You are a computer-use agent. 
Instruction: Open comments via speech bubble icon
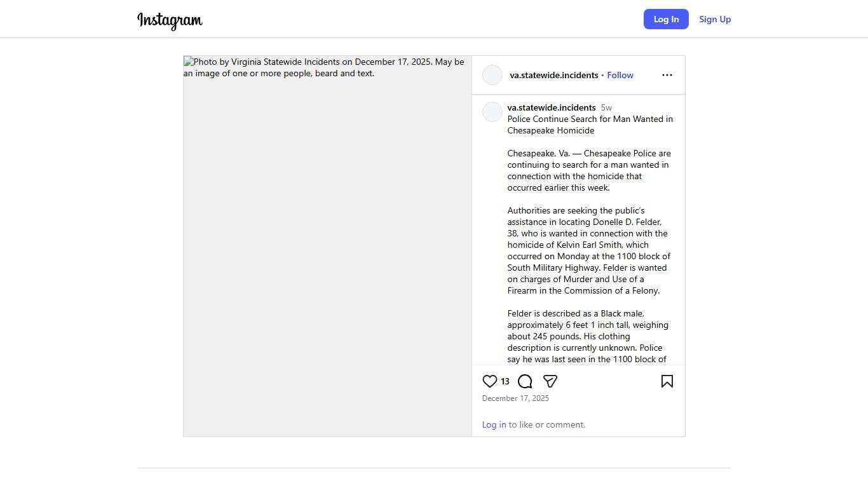[x=525, y=381]
